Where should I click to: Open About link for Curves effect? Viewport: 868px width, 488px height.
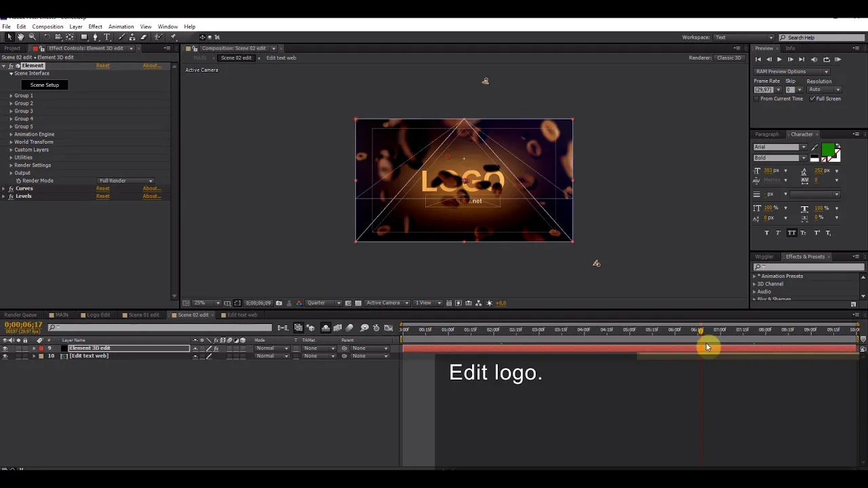151,188
